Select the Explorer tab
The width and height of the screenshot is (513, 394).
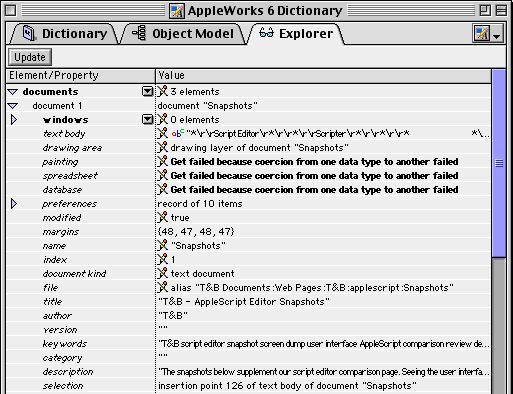(296, 34)
